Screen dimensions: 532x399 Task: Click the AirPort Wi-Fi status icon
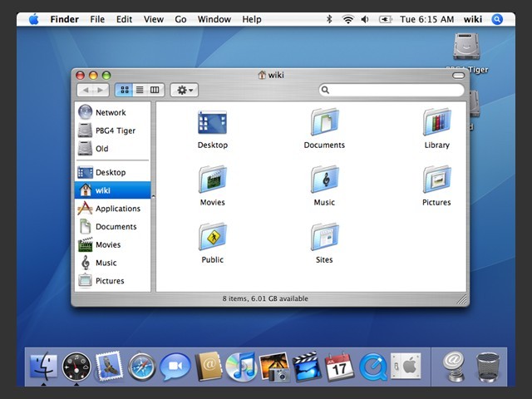point(347,19)
